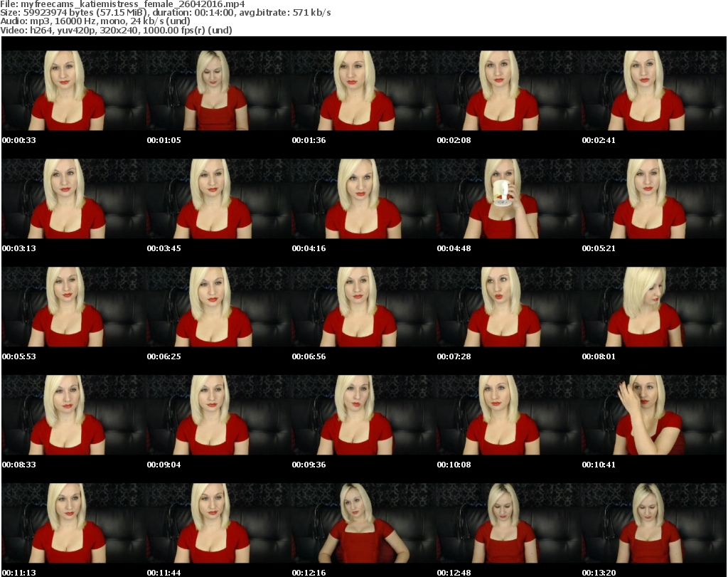The image size is (728, 577).
Task: Click the timestamp label 00:08:01
Action: tap(599, 356)
